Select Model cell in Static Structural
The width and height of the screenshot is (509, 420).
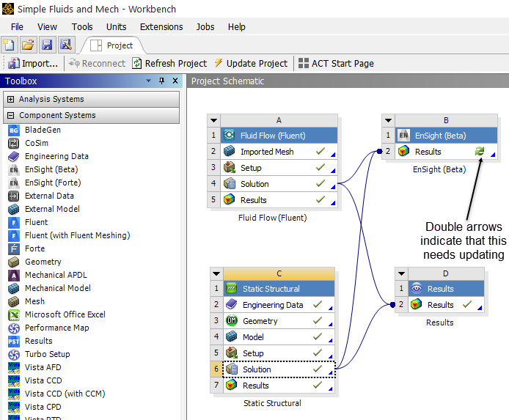tap(279, 337)
